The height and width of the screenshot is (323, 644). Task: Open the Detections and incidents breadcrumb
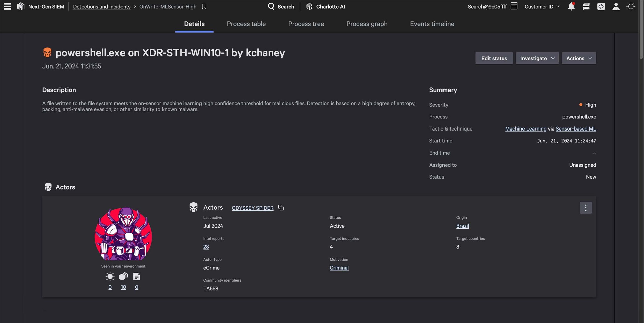(x=102, y=7)
